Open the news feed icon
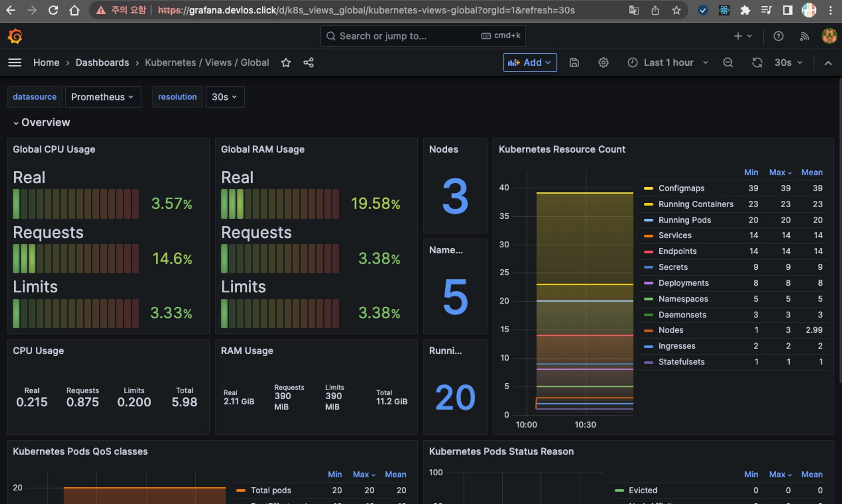 [805, 36]
